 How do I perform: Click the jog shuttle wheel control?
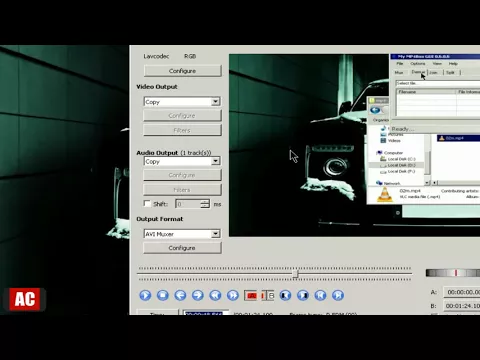[x=453, y=273]
